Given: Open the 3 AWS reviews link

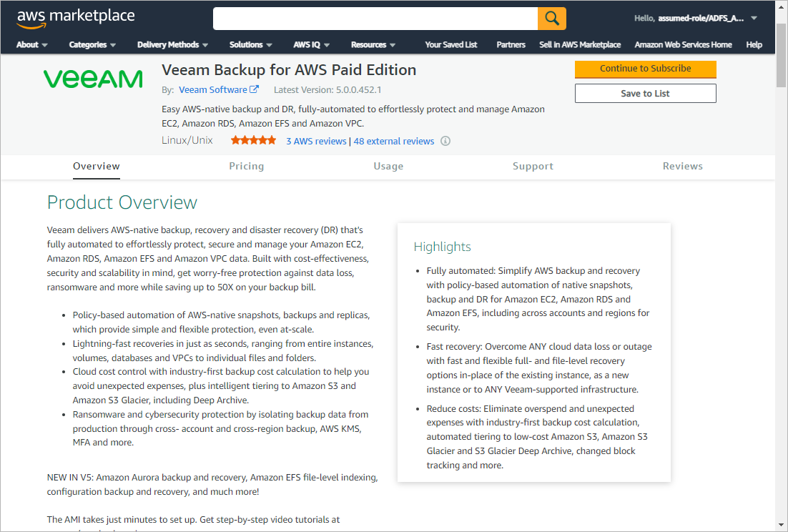Looking at the screenshot, I should point(316,141).
